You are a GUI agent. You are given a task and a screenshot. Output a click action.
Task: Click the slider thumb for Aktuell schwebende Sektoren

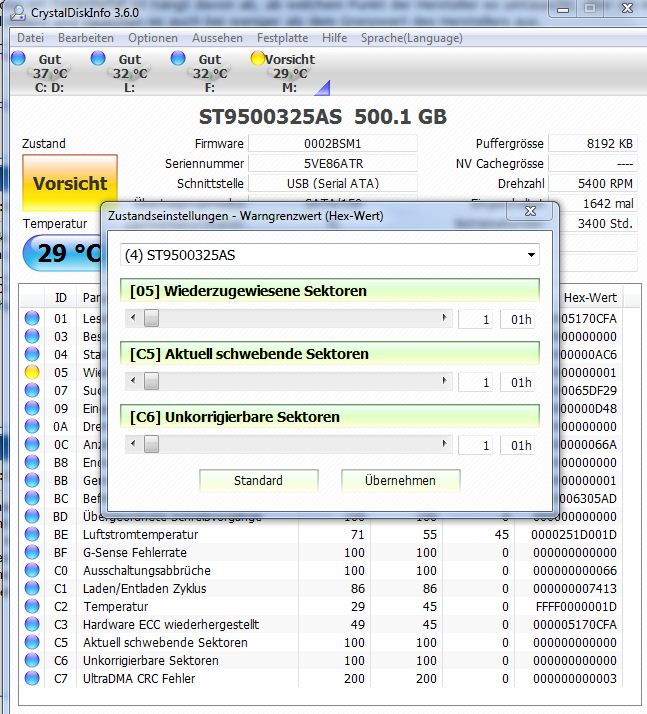click(x=152, y=381)
